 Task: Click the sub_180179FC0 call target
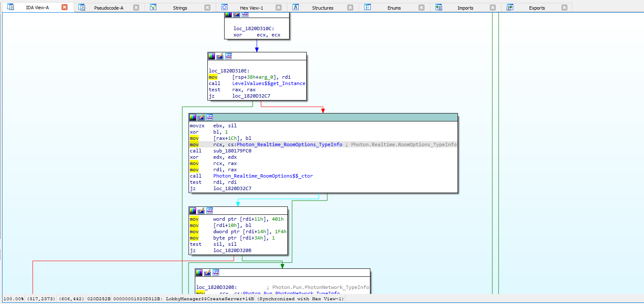[x=232, y=151]
